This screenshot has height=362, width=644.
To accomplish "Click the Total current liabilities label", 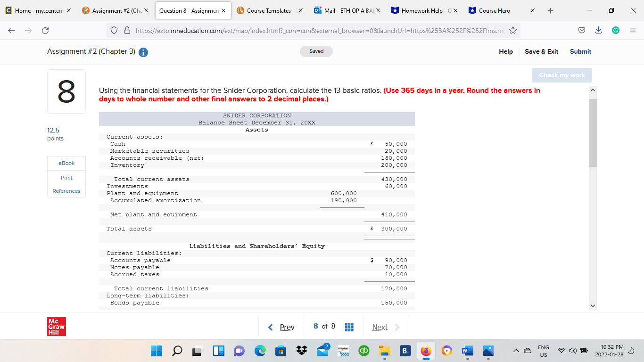I will tap(161, 288).
